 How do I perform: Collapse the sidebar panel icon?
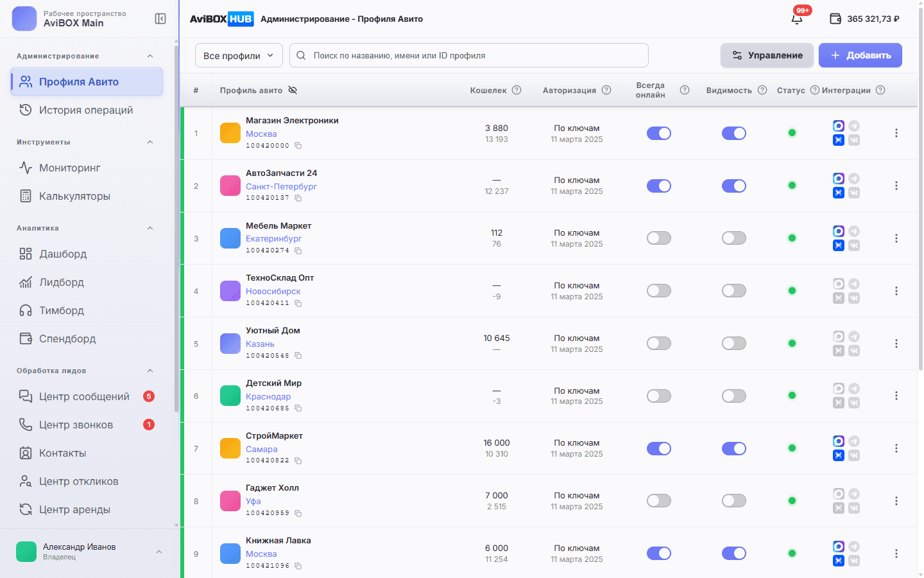coord(160,19)
